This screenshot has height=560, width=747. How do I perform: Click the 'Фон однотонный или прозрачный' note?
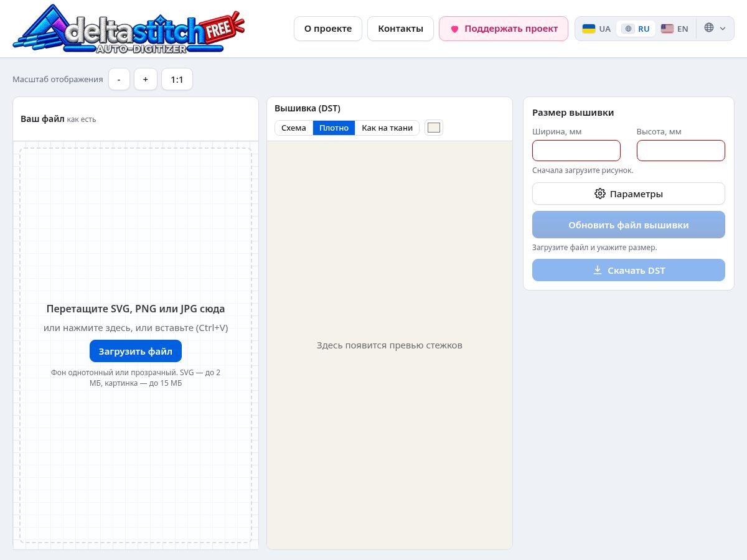pyautogui.click(x=136, y=378)
